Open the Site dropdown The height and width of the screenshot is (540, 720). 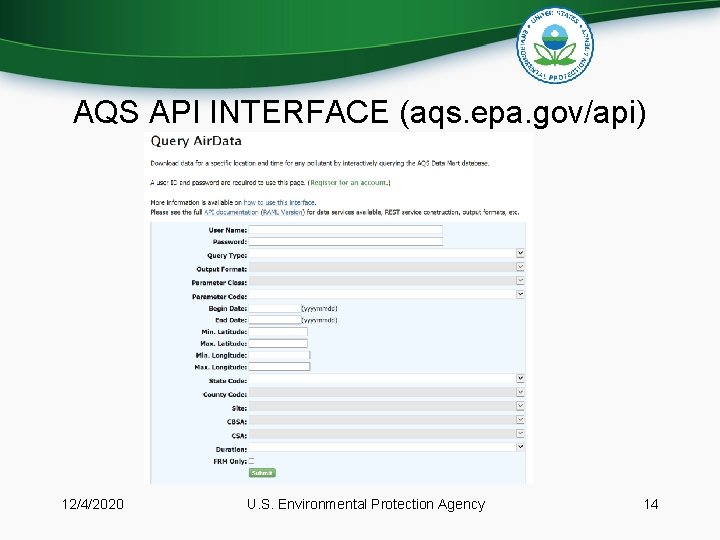(x=387, y=406)
